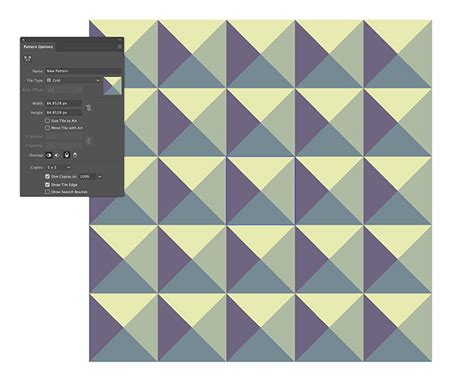This screenshot has width=474, height=385.
Task: Open the Tile Type Grid dropdown
Action: point(73,80)
